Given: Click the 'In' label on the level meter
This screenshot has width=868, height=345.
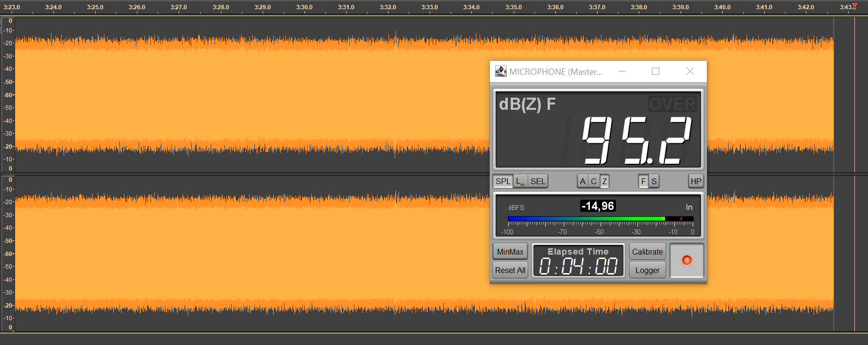Looking at the screenshot, I should pyautogui.click(x=689, y=207).
